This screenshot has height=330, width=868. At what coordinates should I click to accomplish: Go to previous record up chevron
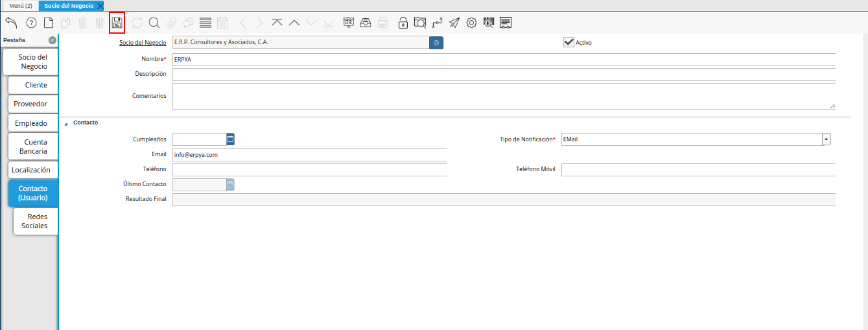(x=294, y=23)
